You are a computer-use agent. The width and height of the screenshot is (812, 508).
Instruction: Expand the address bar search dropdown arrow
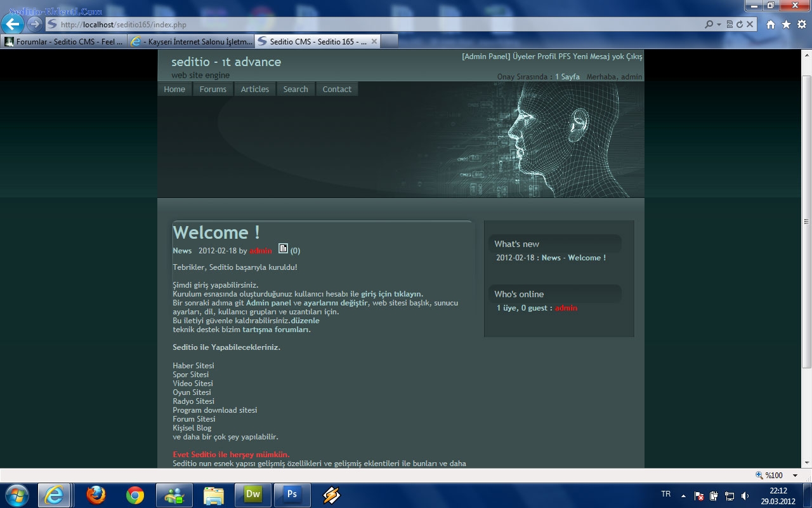[x=719, y=24]
